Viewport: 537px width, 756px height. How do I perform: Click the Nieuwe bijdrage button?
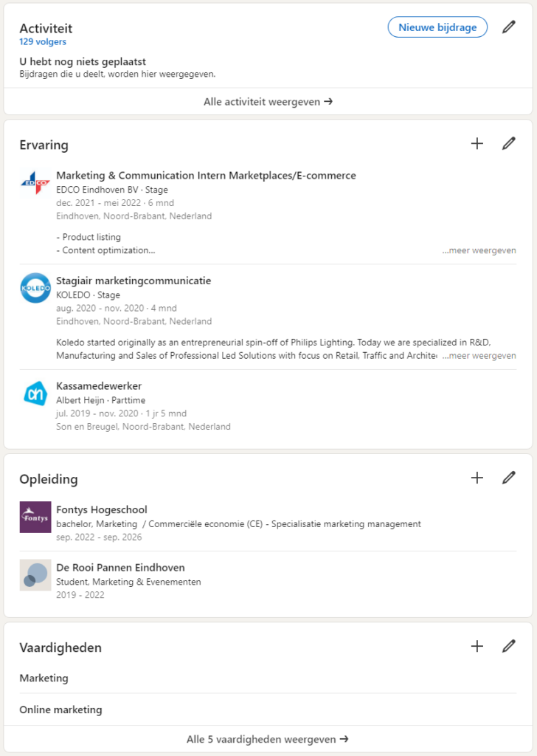437,27
